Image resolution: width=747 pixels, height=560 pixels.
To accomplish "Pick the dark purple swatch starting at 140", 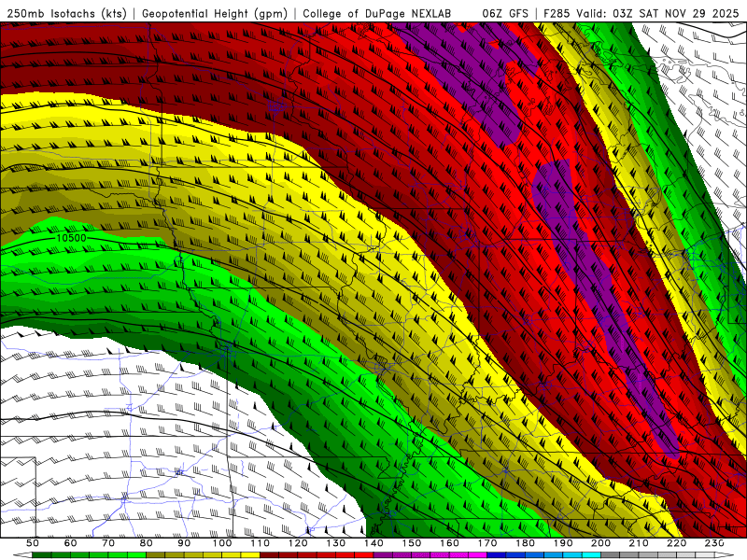I will tap(383, 554).
